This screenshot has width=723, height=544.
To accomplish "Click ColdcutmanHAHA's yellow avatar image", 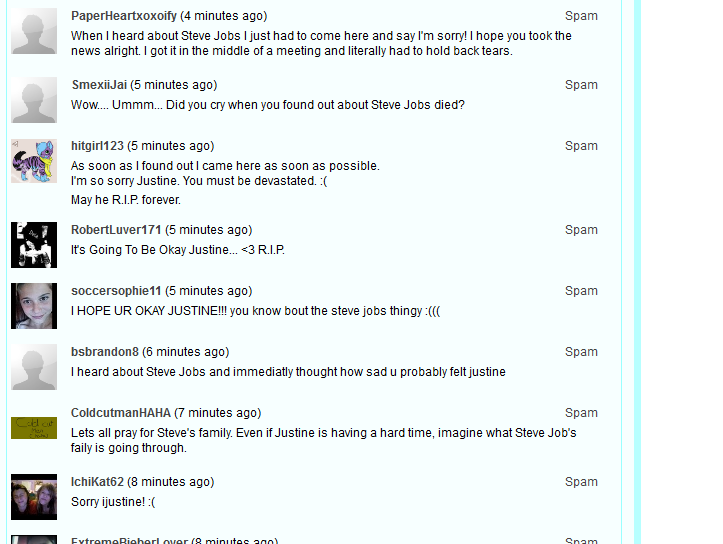I will (x=34, y=428).
